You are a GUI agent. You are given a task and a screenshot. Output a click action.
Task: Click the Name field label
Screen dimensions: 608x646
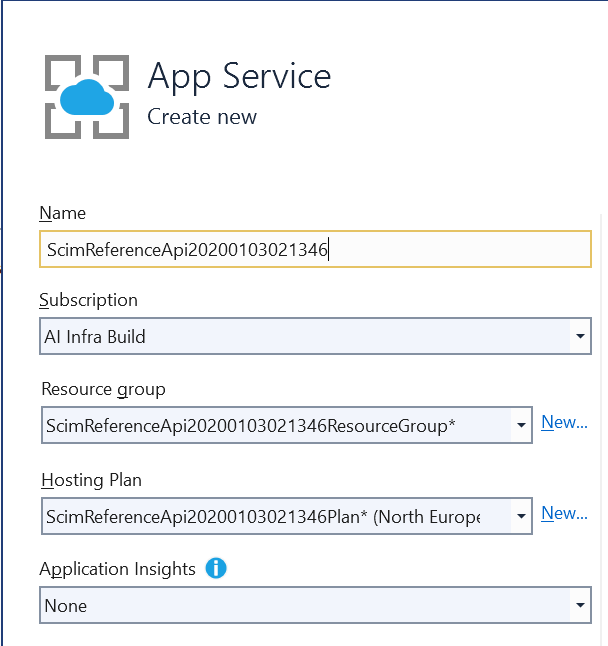tap(62, 213)
